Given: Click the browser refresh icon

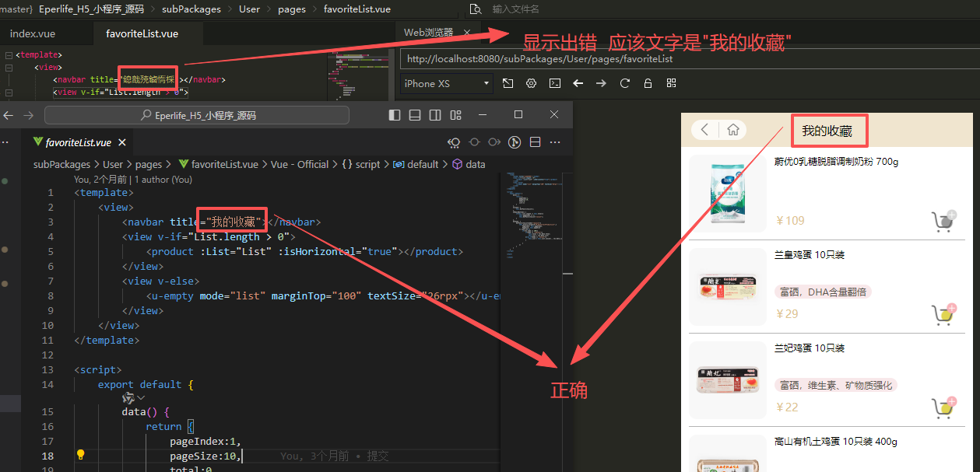Looking at the screenshot, I should 624,83.
